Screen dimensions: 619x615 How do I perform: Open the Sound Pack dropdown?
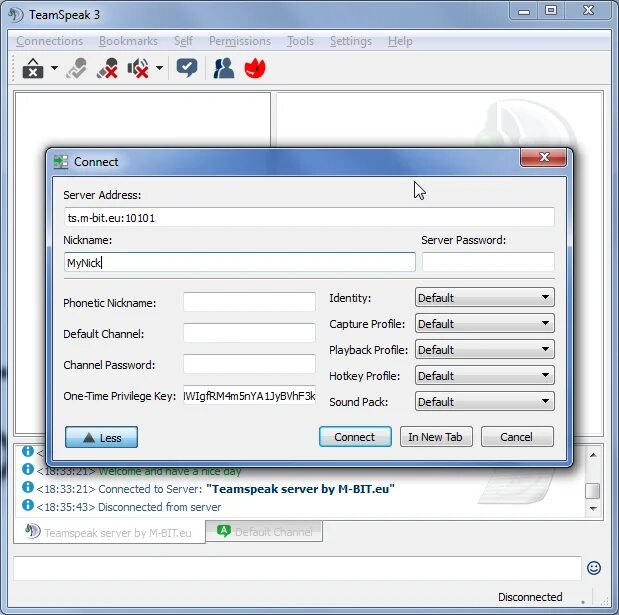485,402
